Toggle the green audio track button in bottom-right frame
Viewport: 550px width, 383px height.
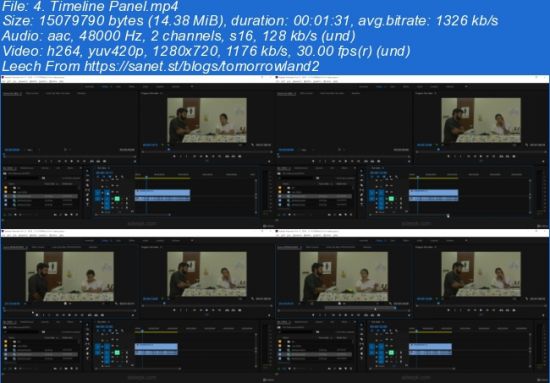coord(391,352)
